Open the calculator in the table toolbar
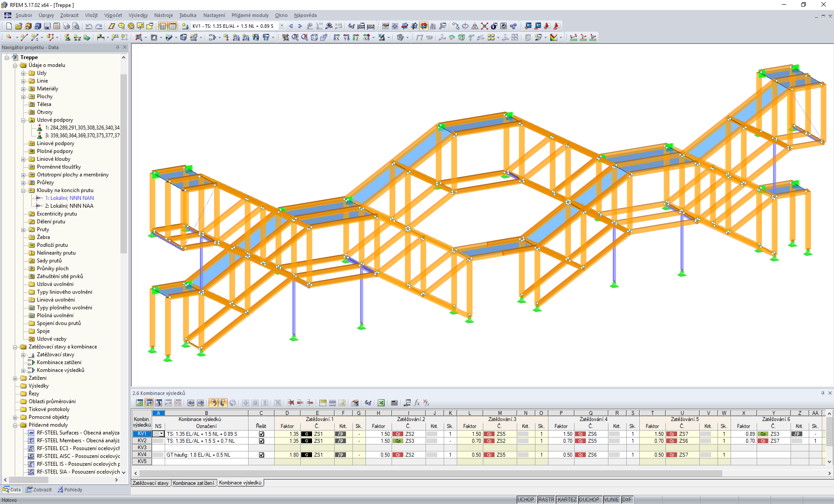The width and height of the screenshot is (834, 504). [395, 403]
